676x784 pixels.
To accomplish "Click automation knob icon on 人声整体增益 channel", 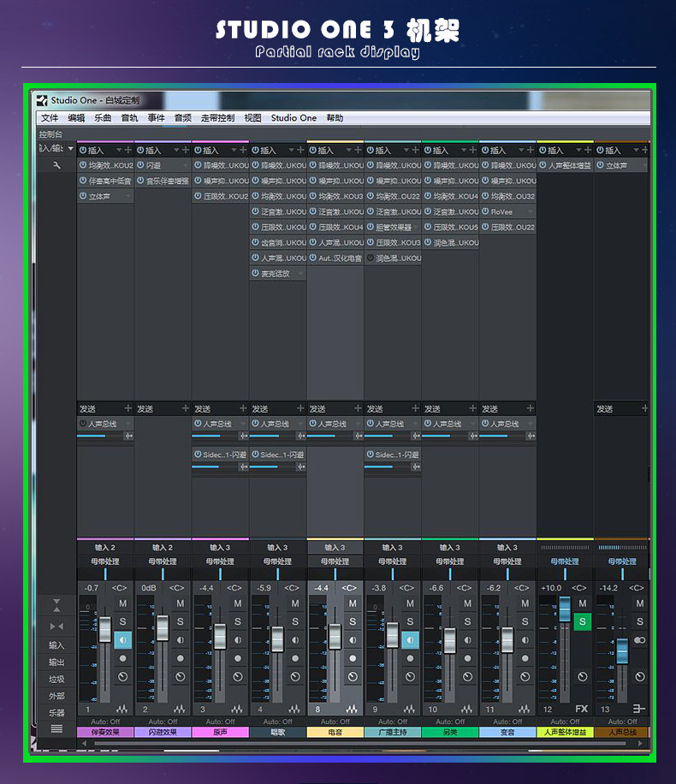I will click(x=583, y=677).
